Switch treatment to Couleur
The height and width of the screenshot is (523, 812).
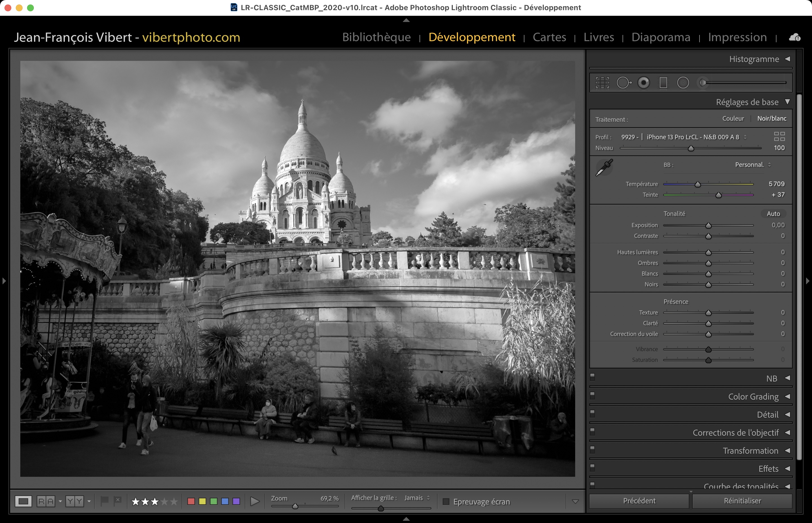pyautogui.click(x=733, y=119)
